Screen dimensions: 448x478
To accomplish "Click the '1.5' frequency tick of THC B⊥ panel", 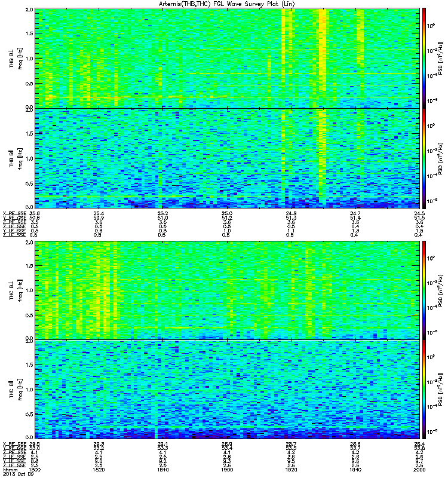I will 29,266.
